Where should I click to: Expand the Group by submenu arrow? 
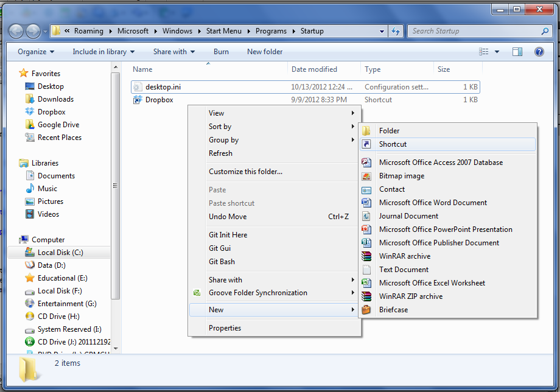click(353, 139)
